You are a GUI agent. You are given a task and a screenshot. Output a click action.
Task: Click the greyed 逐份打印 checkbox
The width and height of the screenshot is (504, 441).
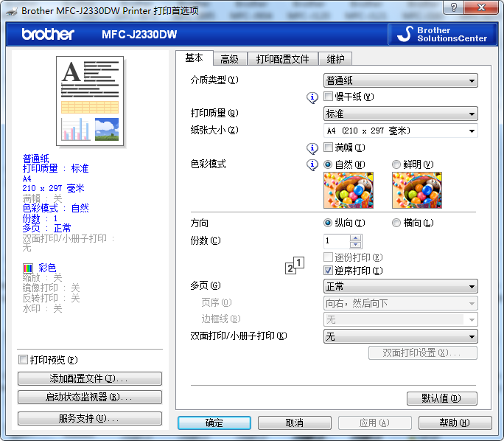(328, 257)
